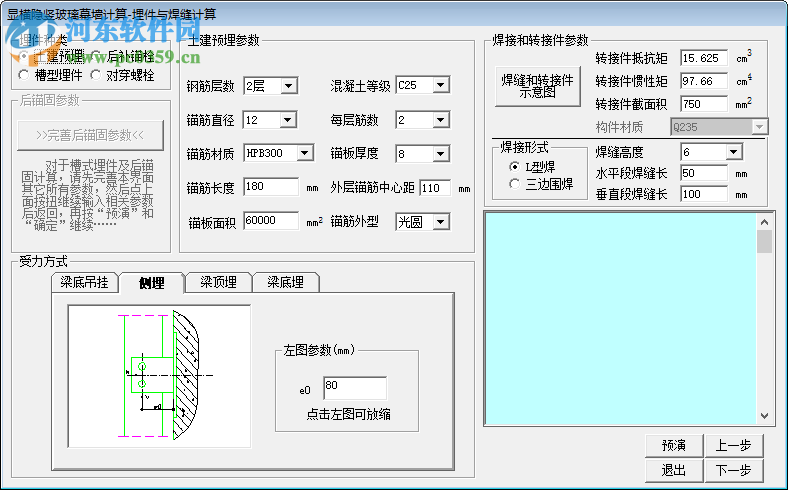Click the 转接件惯性矩 input field
The image size is (788, 490).
coord(704,81)
